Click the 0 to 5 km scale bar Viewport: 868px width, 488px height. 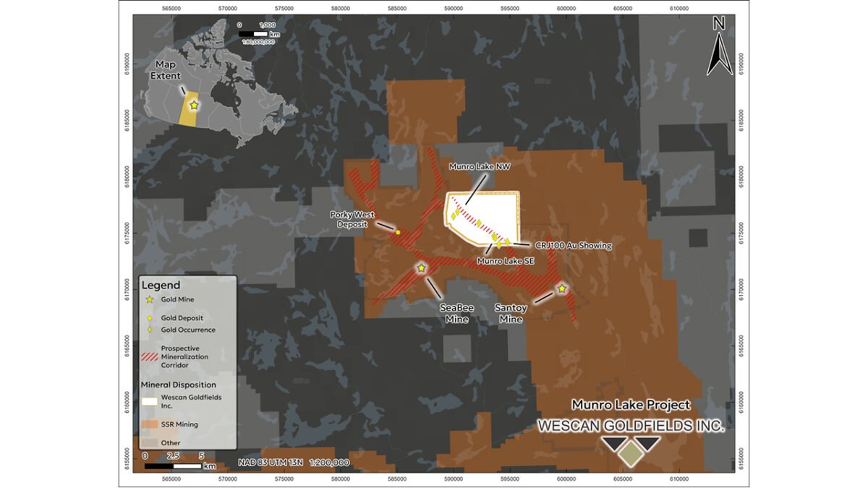pos(173,466)
